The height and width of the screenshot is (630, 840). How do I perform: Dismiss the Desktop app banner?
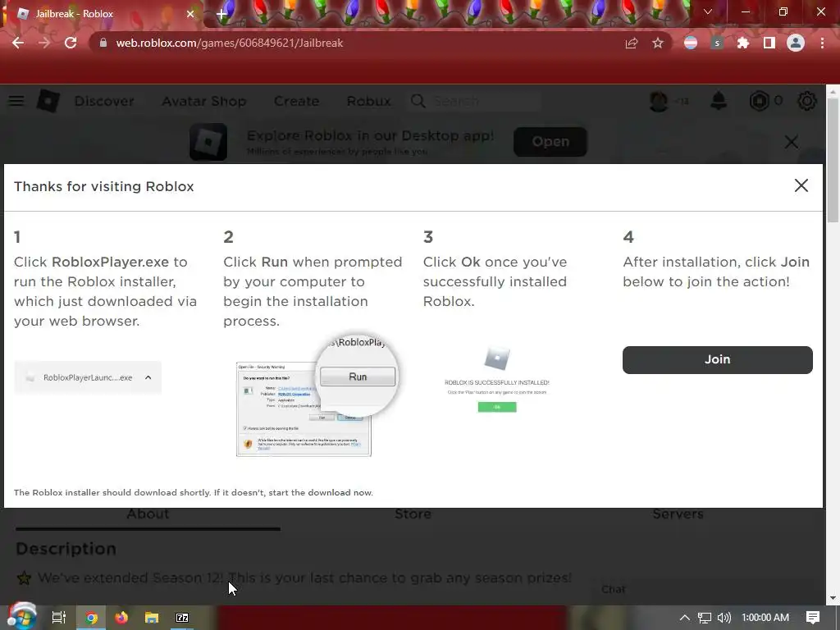point(792,142)
